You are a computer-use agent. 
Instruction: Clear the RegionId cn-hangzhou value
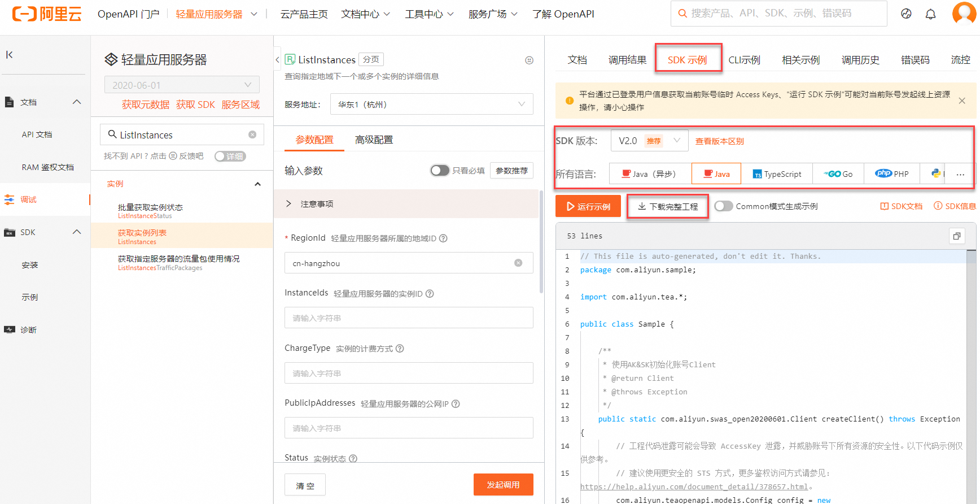[518, 263]
